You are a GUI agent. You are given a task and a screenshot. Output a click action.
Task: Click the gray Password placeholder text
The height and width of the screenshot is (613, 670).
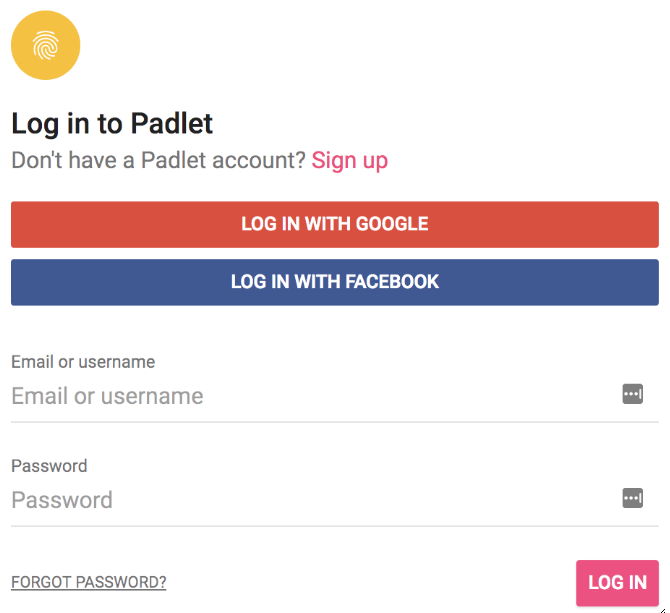point(62,500)
